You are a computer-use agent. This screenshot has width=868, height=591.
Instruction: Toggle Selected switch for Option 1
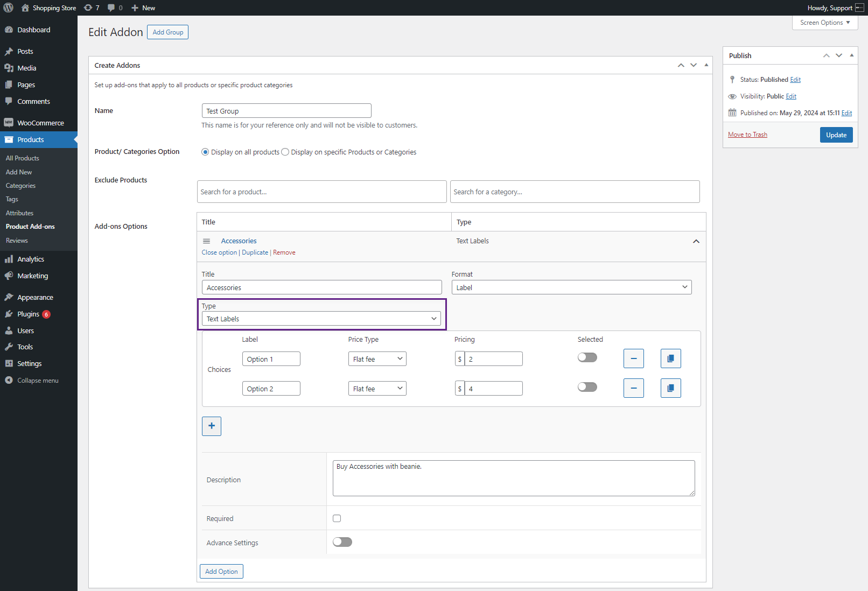(587, 357)
